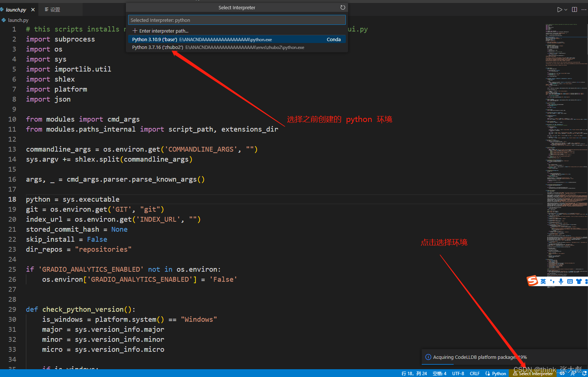
Task: Click the feedback person icon in status bar
Action: (x=573, y=373)
